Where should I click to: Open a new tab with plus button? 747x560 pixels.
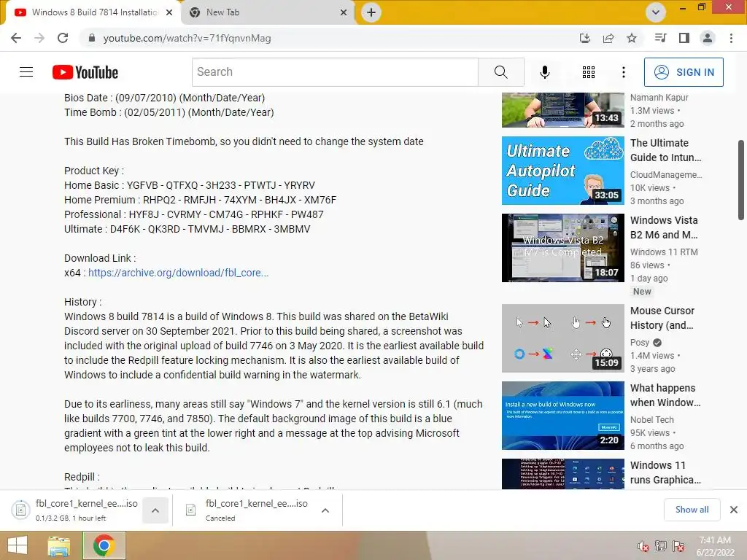tap(371, 12)
